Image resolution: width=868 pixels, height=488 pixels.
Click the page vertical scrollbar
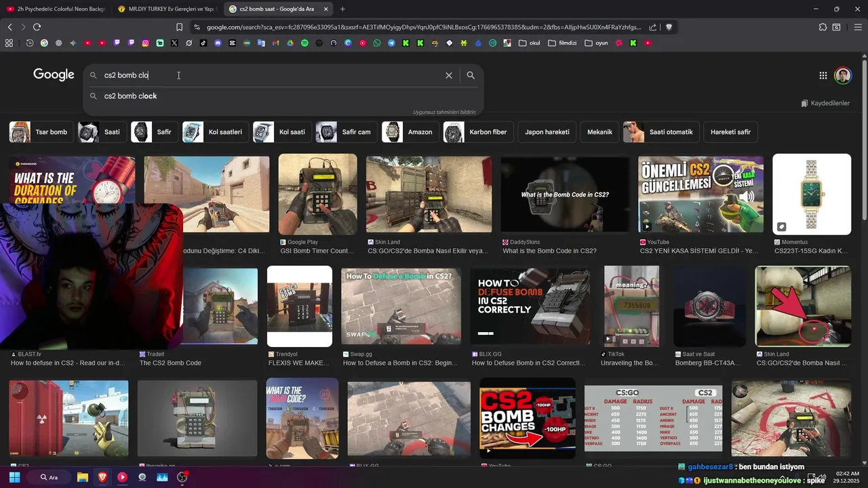(864, 139)
